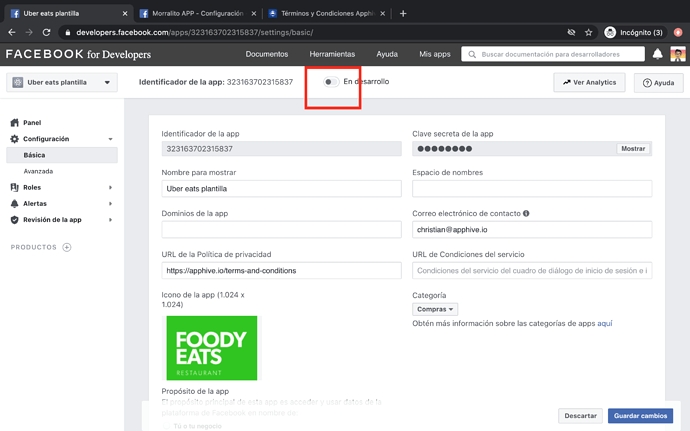The image size is (690, 431).
Task: Open the "Uber eats plantilla" app selector dropdown
Action: (x=62, y=82)
